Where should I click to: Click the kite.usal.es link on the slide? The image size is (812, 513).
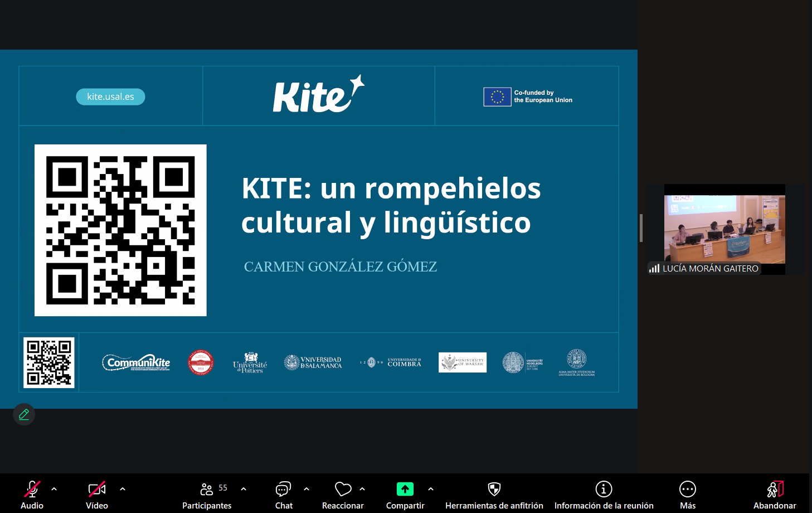[110, 96]
